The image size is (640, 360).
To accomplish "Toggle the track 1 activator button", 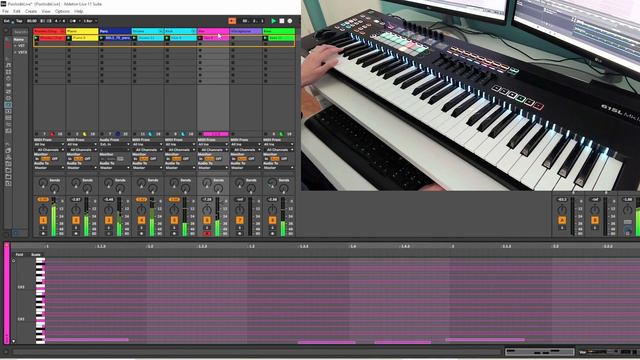I will [x=43, y=220].
